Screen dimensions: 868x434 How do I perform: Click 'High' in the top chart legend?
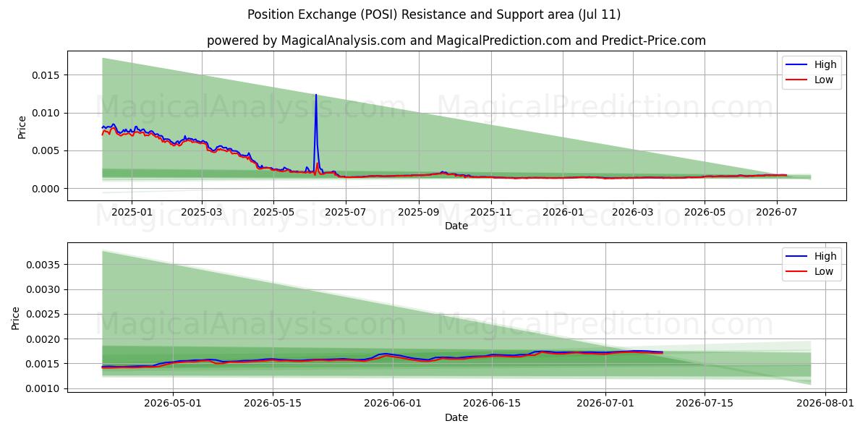(825, 64)
